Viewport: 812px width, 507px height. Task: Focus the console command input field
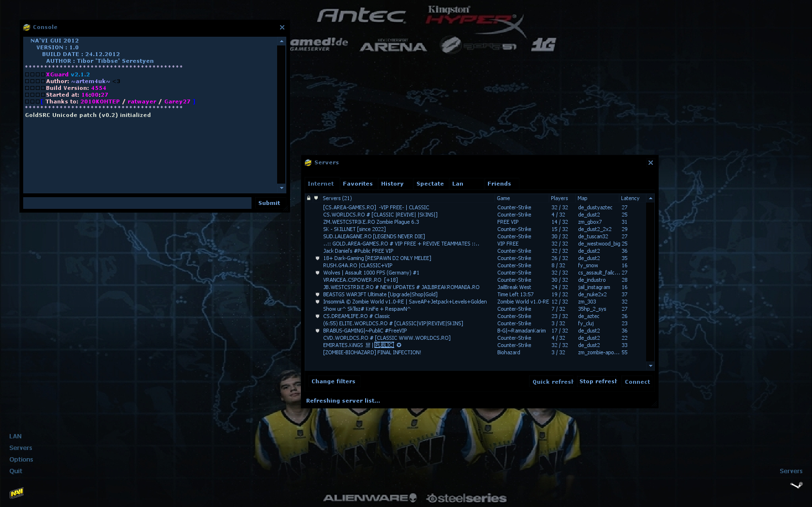[x=137, y=203]
